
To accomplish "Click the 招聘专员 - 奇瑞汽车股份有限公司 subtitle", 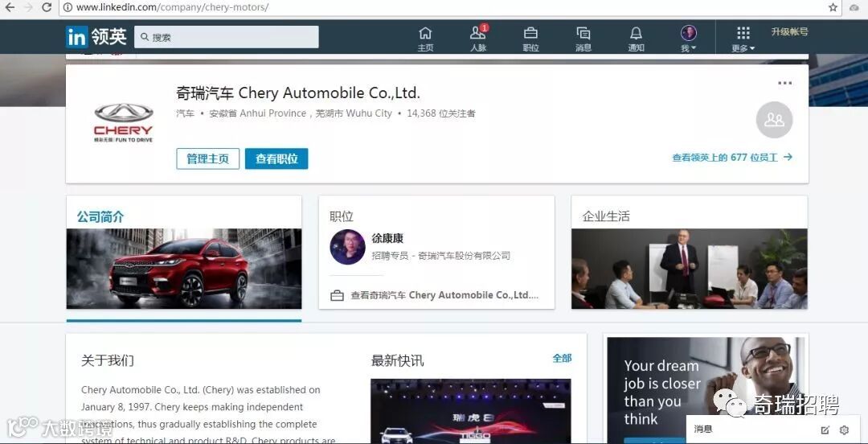I will click(441, 256).
